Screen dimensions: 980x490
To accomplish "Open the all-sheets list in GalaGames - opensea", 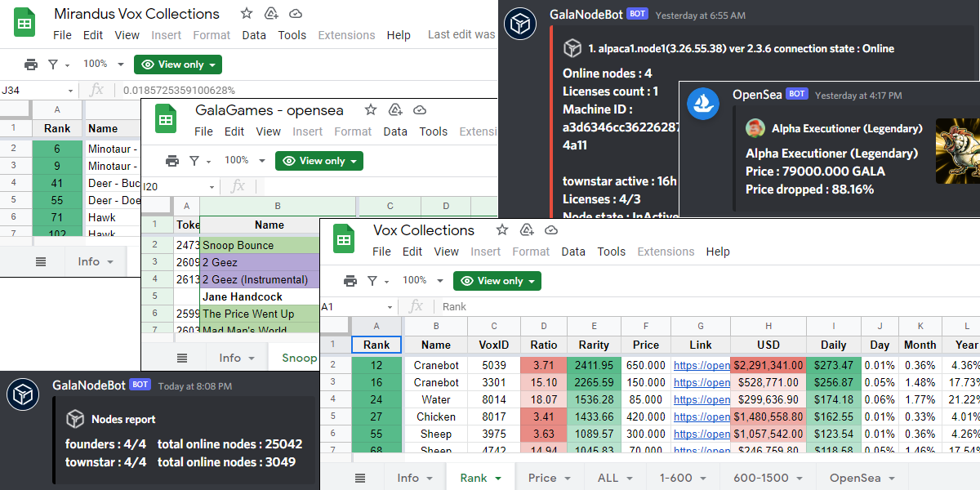I will (x=182, y=358).
